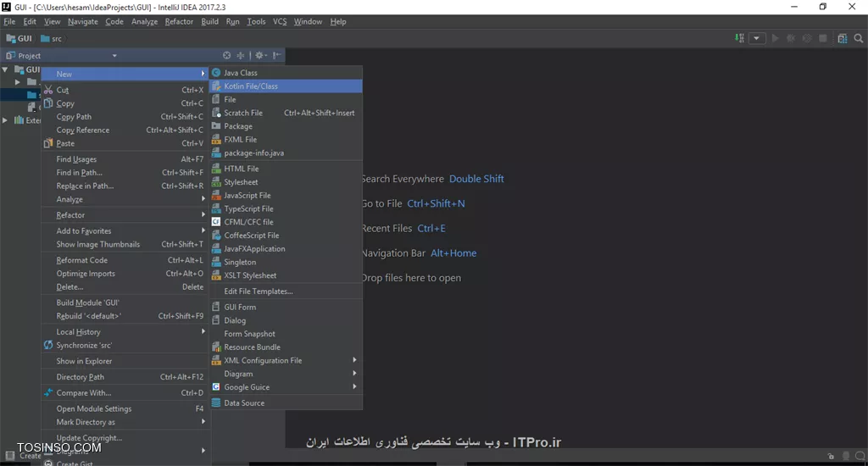Open Module Settings entry
Viewport: 868px width, 466px height.
125,408
